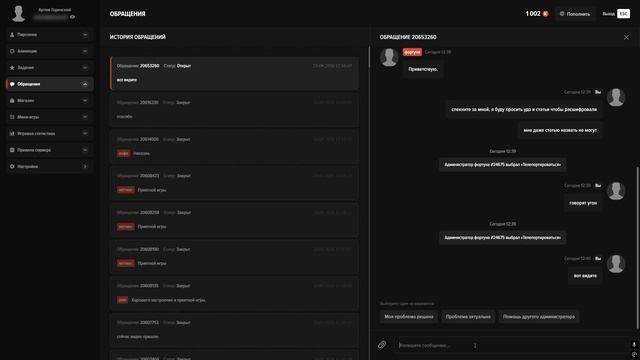640x360 pixels.
Task: Click the Моя проблема решена button
Action: [x=409, y=317]
